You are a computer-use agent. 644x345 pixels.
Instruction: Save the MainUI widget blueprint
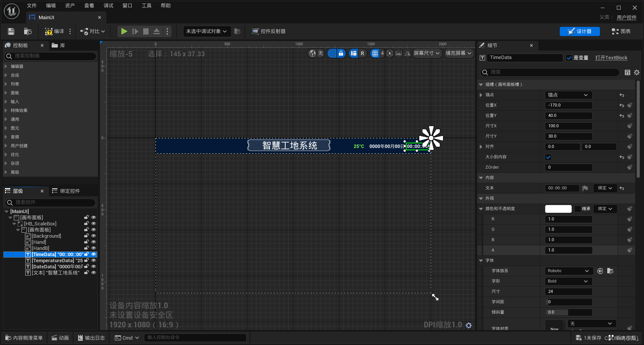pos(11,31)
